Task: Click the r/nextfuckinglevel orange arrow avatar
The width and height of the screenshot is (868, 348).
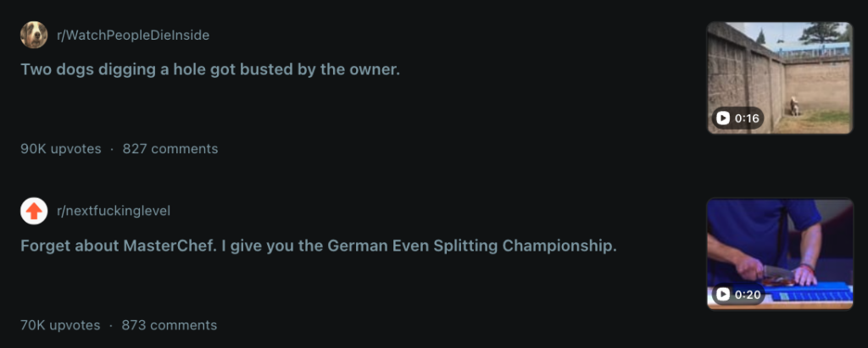Action: tap(34, 211)
